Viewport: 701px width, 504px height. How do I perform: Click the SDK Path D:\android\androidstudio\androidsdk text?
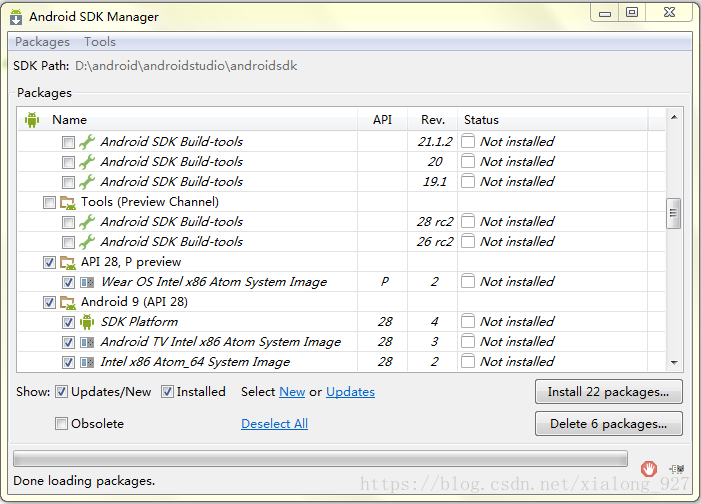pos(186,66)
